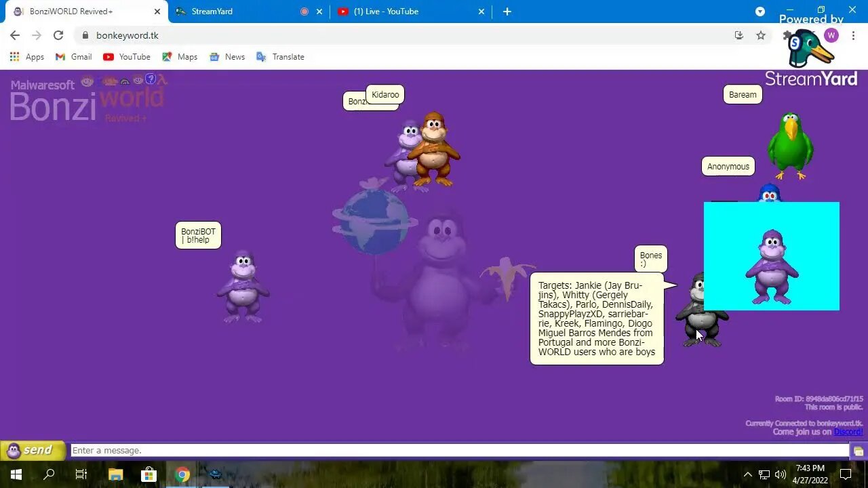The image size is (868, 488).
Task: Click the Bones name tag bubble
Action: 651,259
